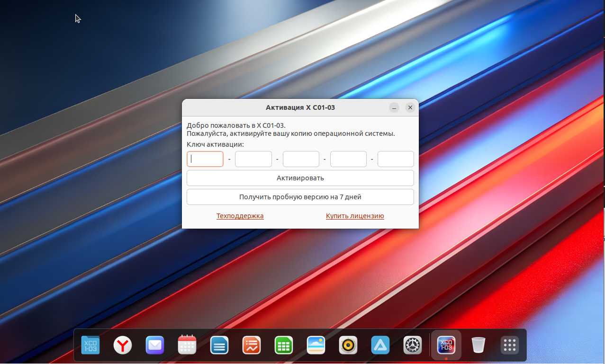Open the Техподдержка link

click(240, 216)
